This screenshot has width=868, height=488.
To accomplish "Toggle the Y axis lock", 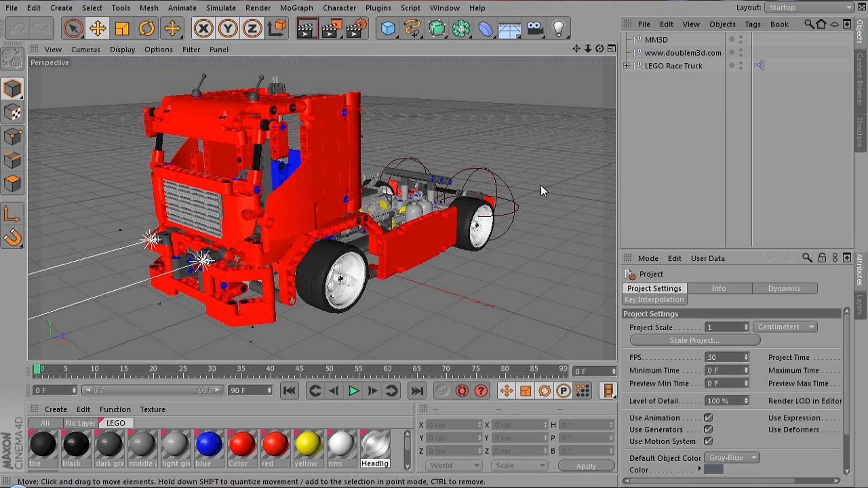I will (x=228, y=28).
